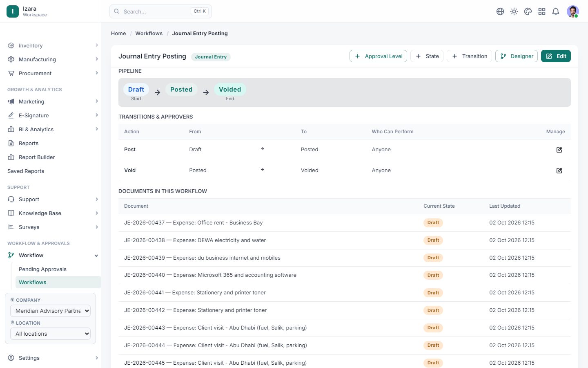The width and height of the screenshot is (588, 368).
Task: Click the Support headset icon
Action: coord(11,199)
